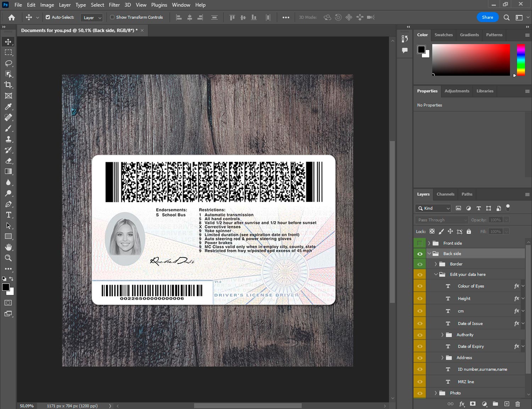The width and height of the screenshot is (532, 409).
Task: Uncheck the Auto-Select checkbox
Action: point(48,17)
